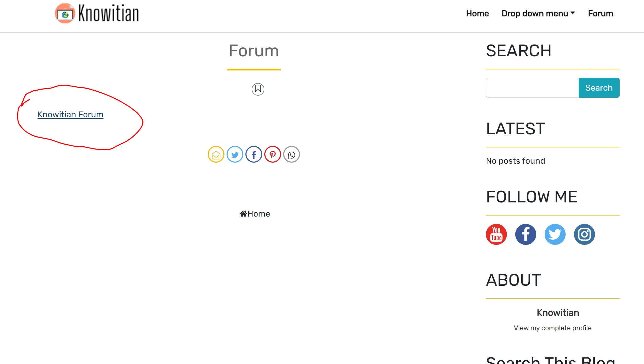Share post on Facebook circle icon
This screenshot has width=644, height=364.
pyautogui.click(x=254, y=155)
